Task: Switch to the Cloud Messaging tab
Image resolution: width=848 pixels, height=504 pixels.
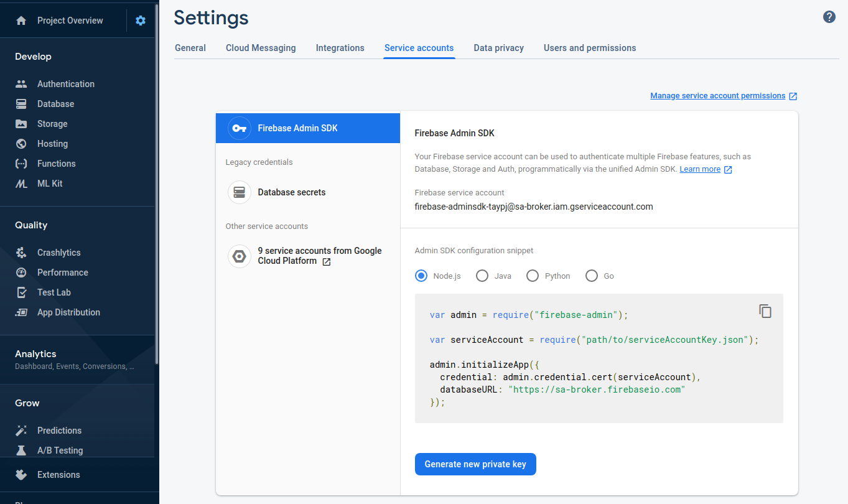Action: (261, 48)
